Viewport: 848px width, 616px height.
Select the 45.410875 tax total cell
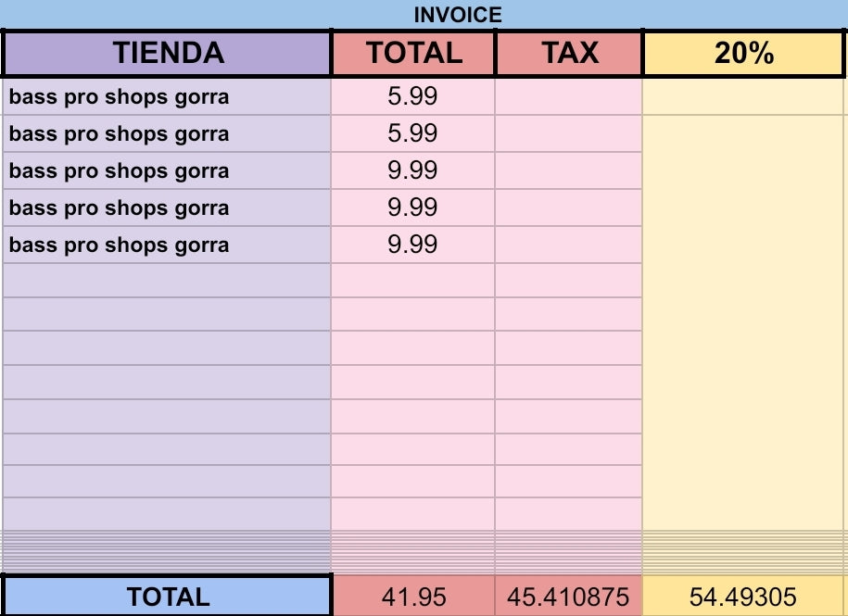coord(569,597)
